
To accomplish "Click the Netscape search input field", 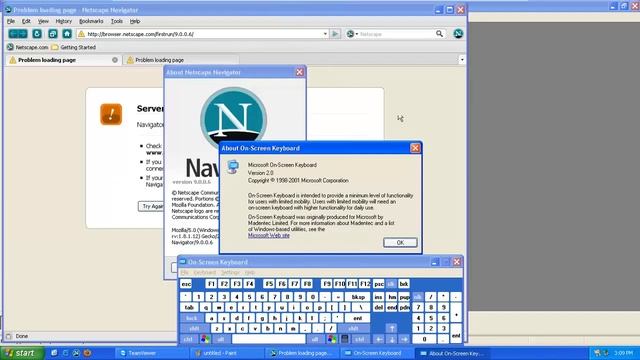I will tap(396, 34).
